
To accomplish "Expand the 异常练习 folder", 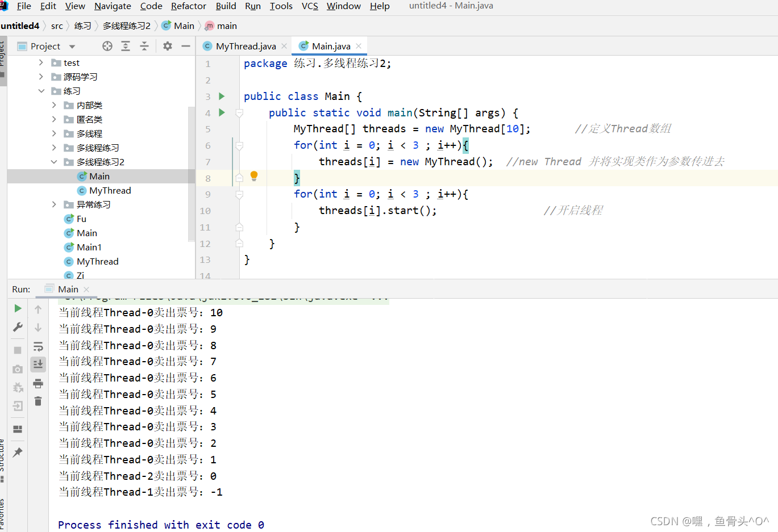I will tap(54, 204).
